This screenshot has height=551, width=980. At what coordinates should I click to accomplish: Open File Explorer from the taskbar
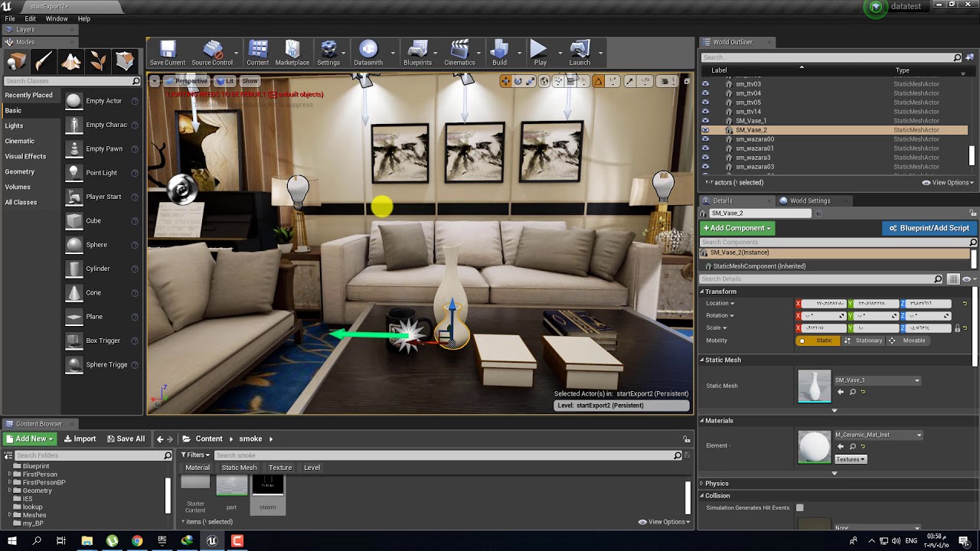(x=87, y=541)
